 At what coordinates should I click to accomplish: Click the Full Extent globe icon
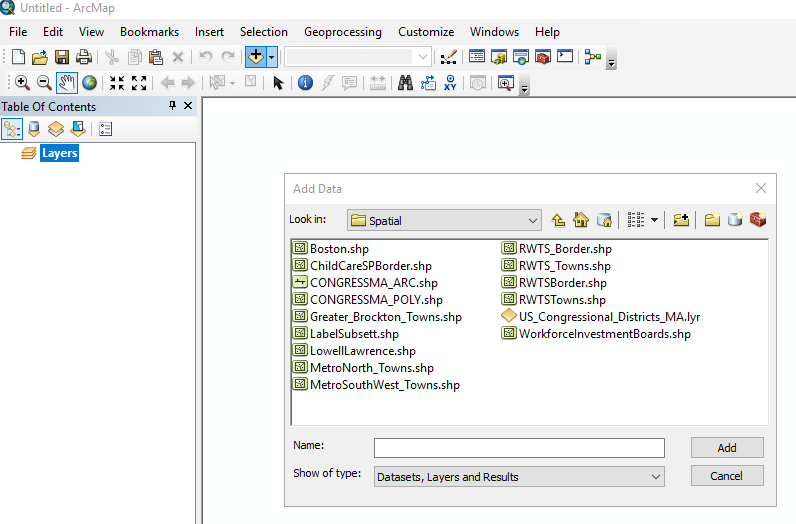coord(89,82)
